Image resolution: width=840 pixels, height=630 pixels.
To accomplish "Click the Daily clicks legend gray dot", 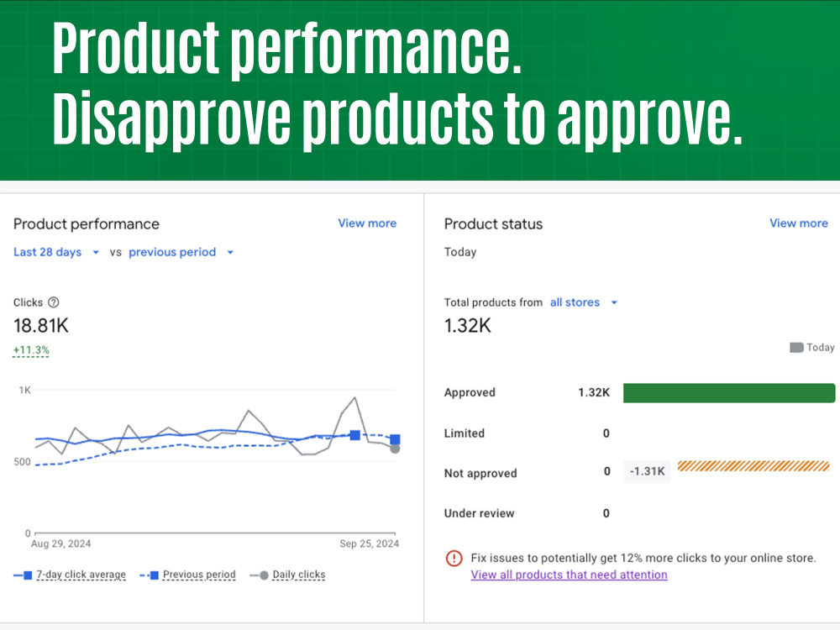I will [x=264, y=575].
